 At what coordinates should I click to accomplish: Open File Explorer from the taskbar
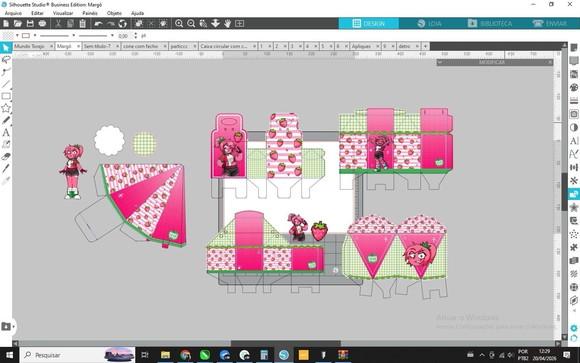[165, 355]
